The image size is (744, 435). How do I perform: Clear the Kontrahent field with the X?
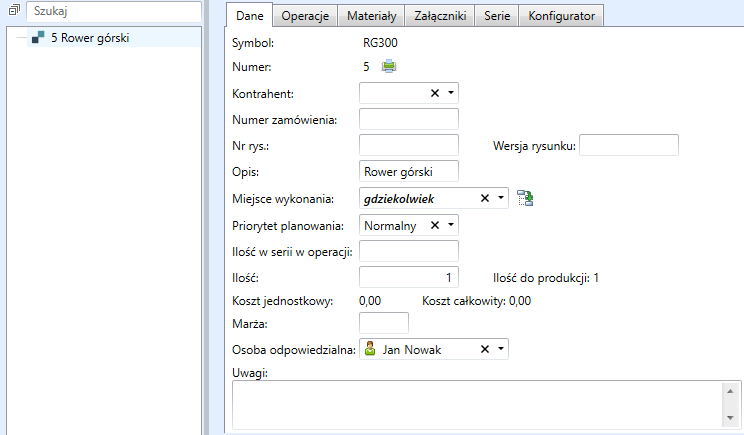pyautogui.click(x=435, y=93)
